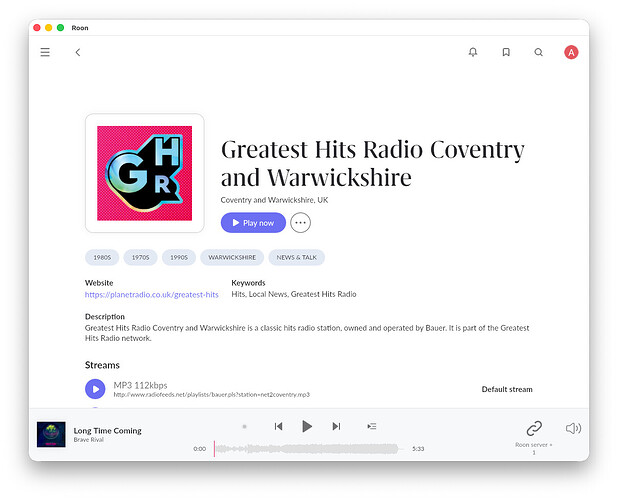
Task: Select the NEWS & TALK tag
Action: 296,257
